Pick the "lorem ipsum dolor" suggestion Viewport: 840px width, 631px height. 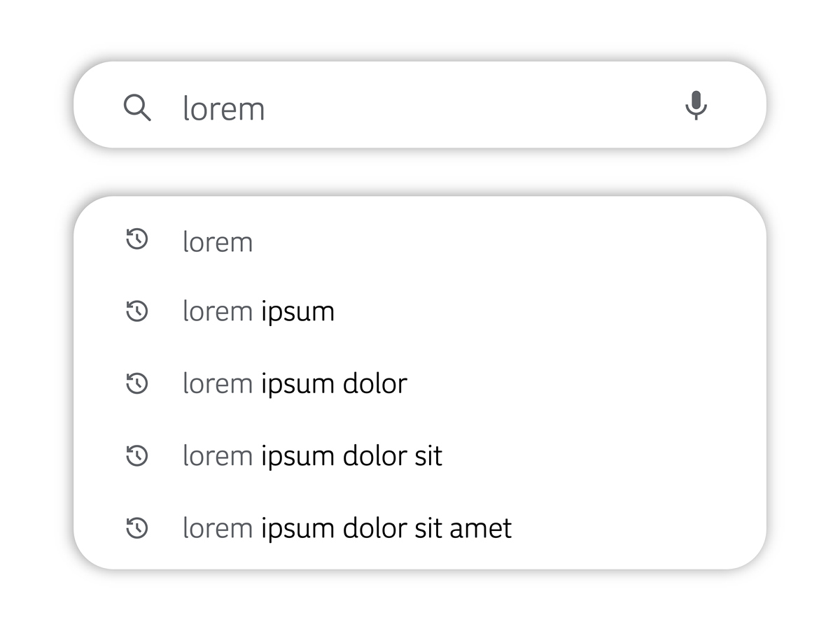[x=295, y=383]
